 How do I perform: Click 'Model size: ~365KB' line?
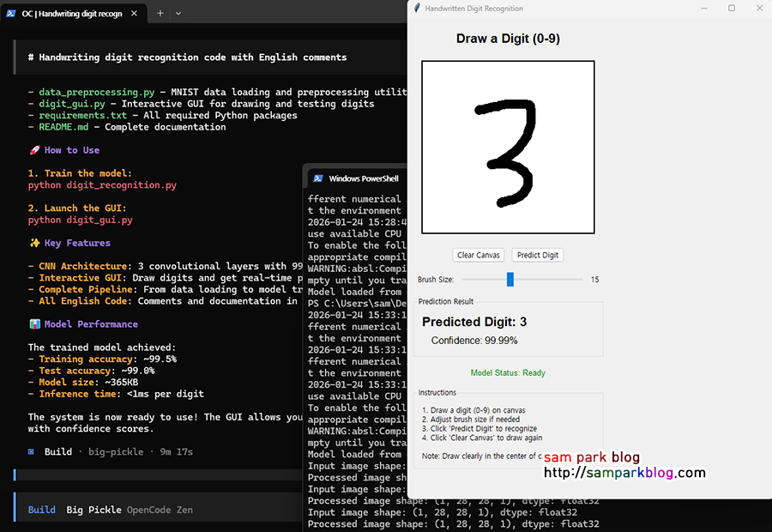[82, 382]
